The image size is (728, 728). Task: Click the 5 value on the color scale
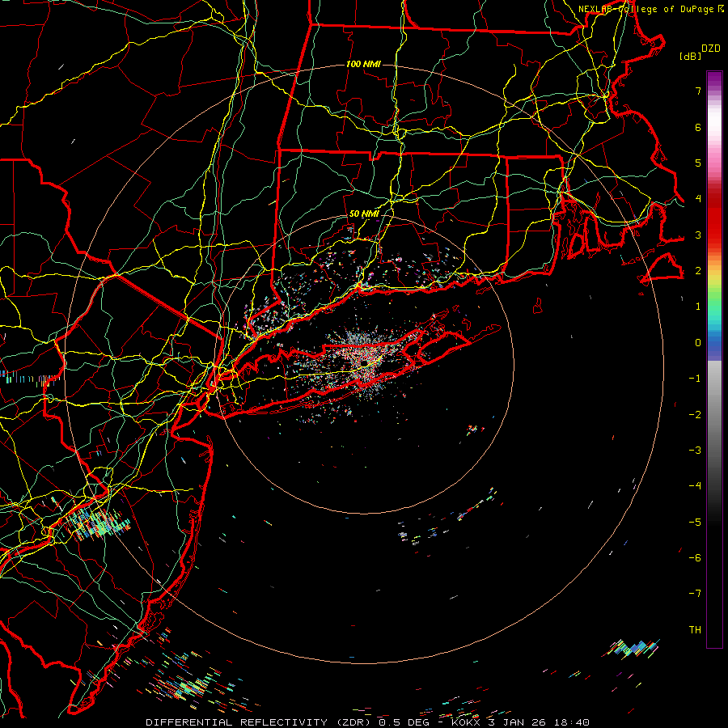point(698,163)
